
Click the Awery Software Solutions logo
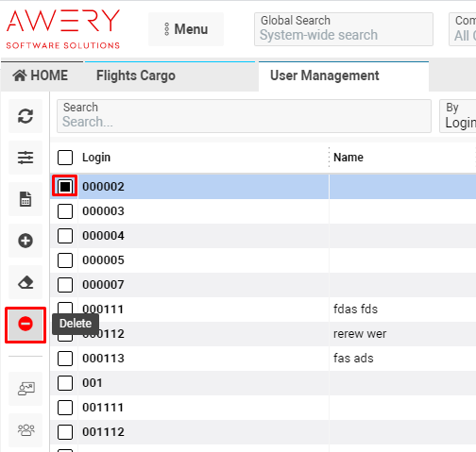[63, 29]
